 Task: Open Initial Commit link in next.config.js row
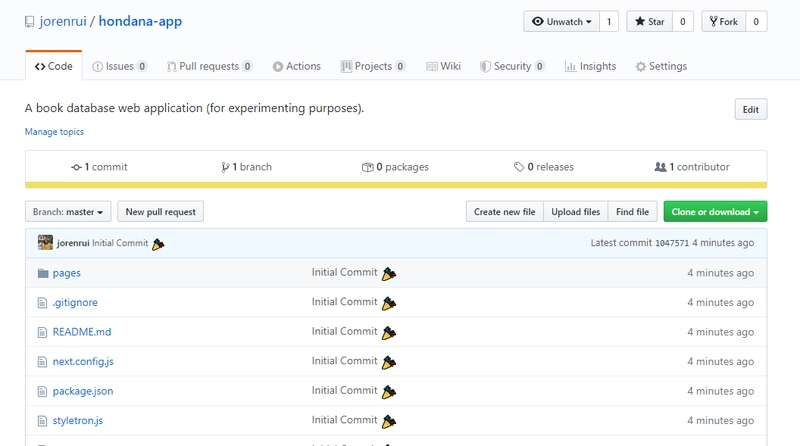tap(344, 361)
